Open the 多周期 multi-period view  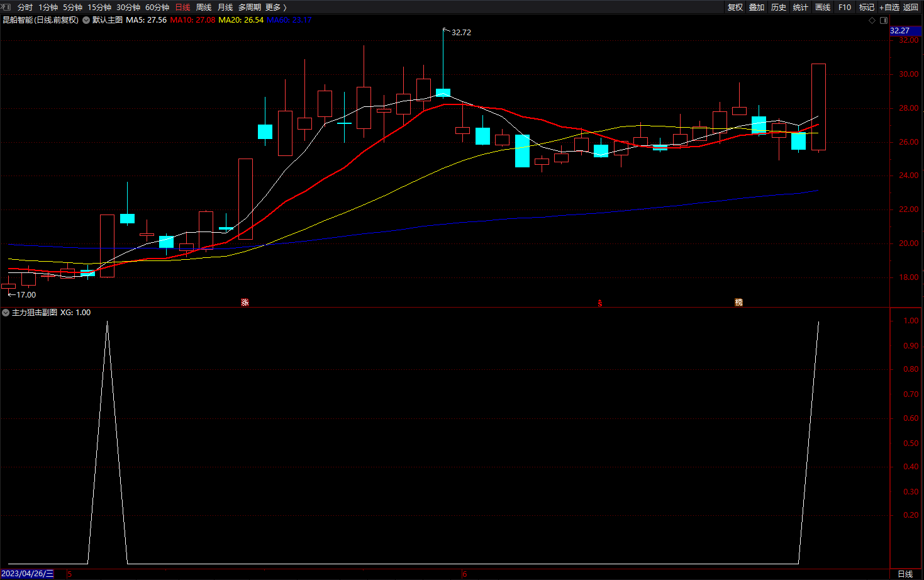click(x=250, y=8)
